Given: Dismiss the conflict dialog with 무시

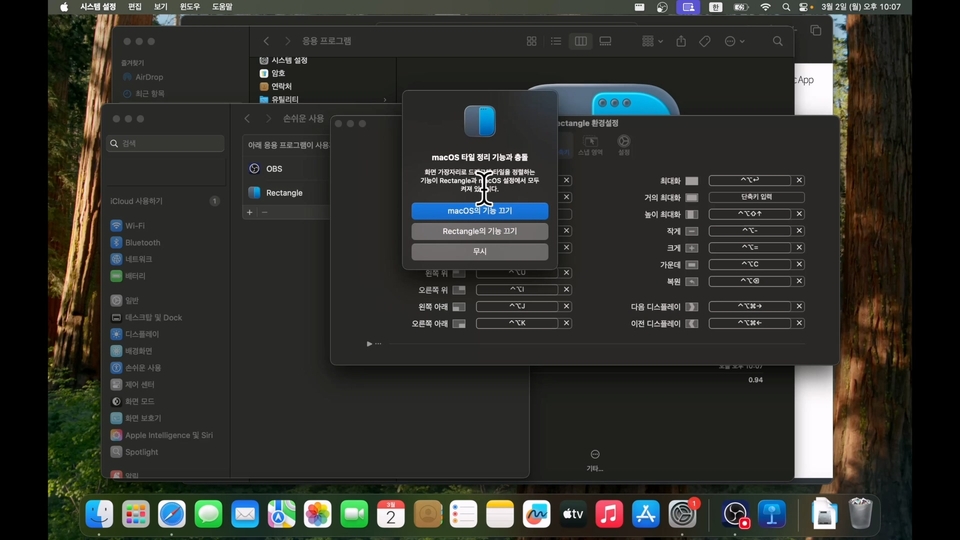Looking at the screenshot, I should [479, 252].
